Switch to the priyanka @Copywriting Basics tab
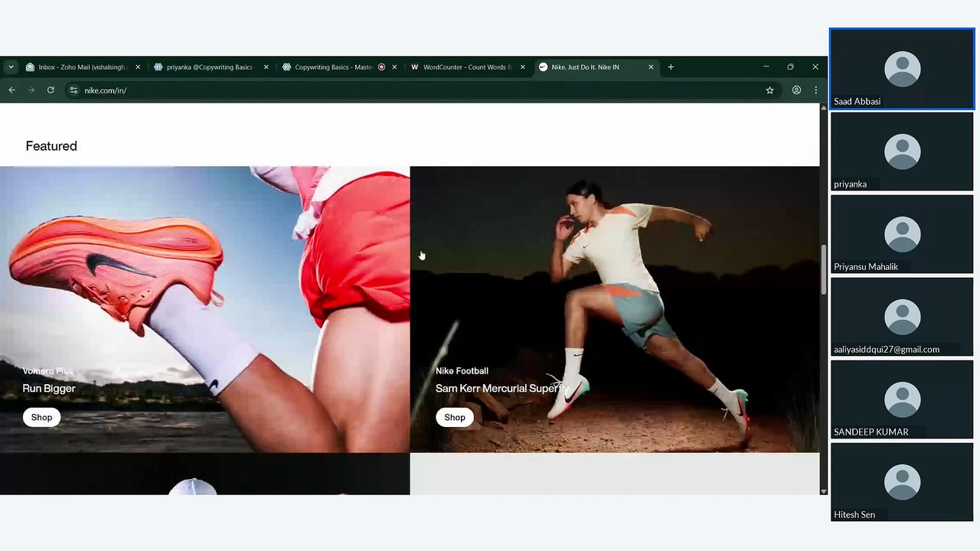The width and height of the screenshot is (980, 551). click(x=211, y=67)
